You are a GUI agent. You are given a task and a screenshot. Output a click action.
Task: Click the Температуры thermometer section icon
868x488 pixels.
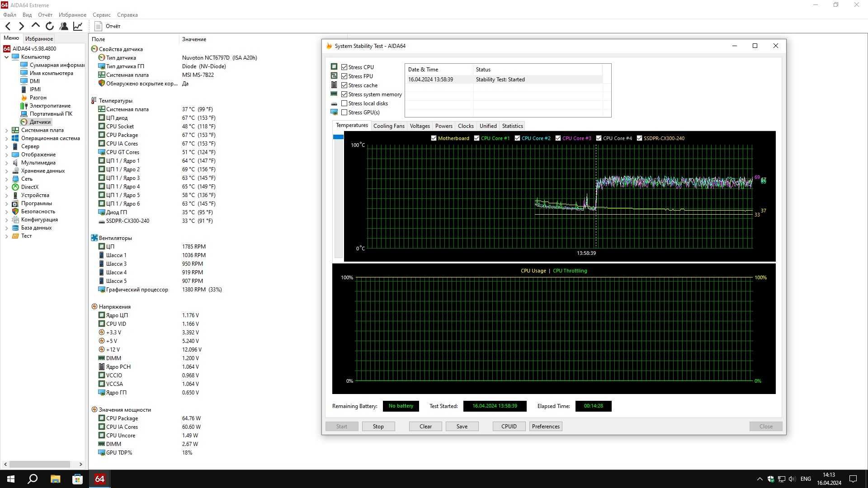click(94, 100)
